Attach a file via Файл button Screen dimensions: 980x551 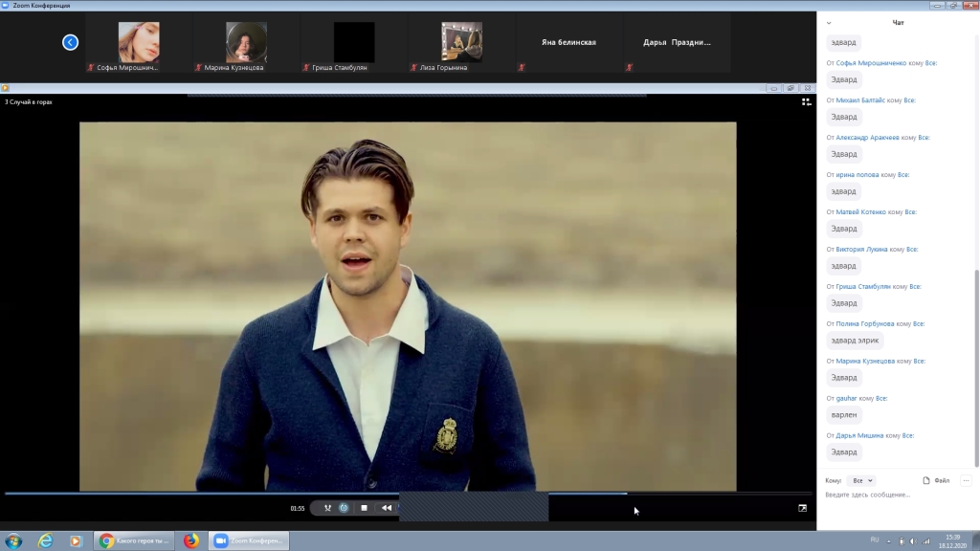point(936,480)
